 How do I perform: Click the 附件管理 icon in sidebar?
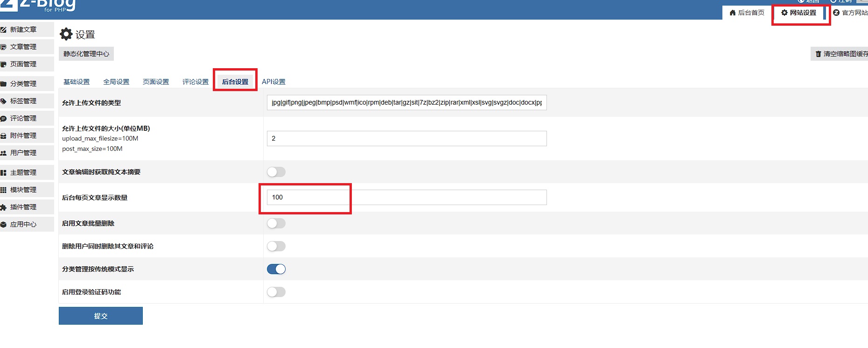tap(3, 136)
